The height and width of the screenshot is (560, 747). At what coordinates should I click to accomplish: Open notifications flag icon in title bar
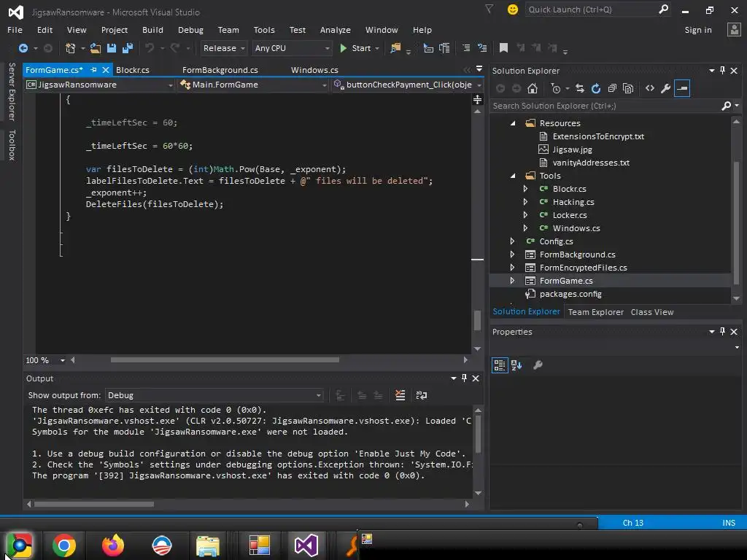click(x=489, y=9)
